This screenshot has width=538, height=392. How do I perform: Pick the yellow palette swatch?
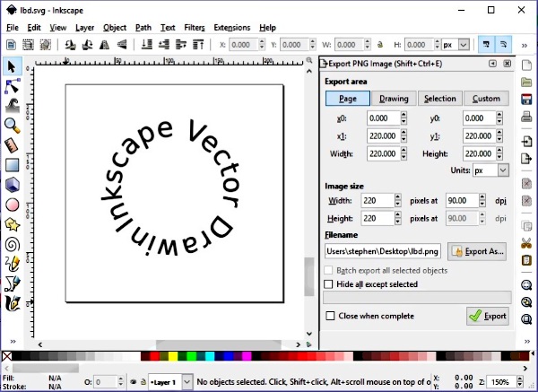pos(173,356)
